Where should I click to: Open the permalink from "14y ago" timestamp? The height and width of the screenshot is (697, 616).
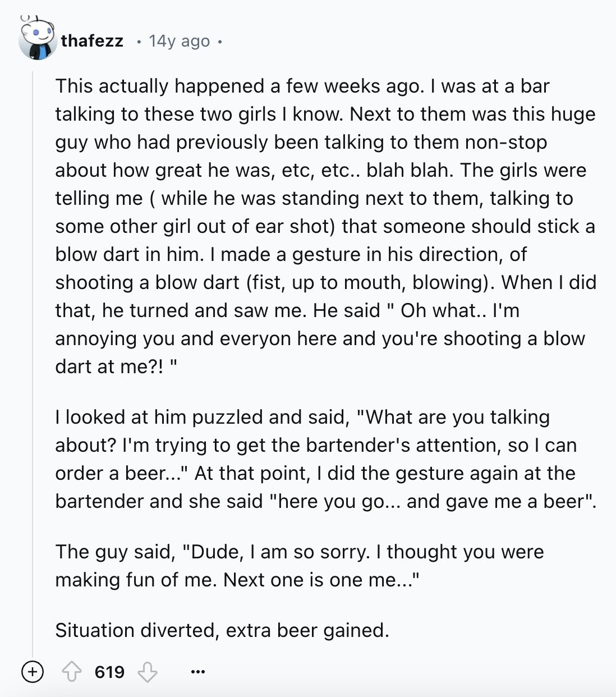pos(180,41)
